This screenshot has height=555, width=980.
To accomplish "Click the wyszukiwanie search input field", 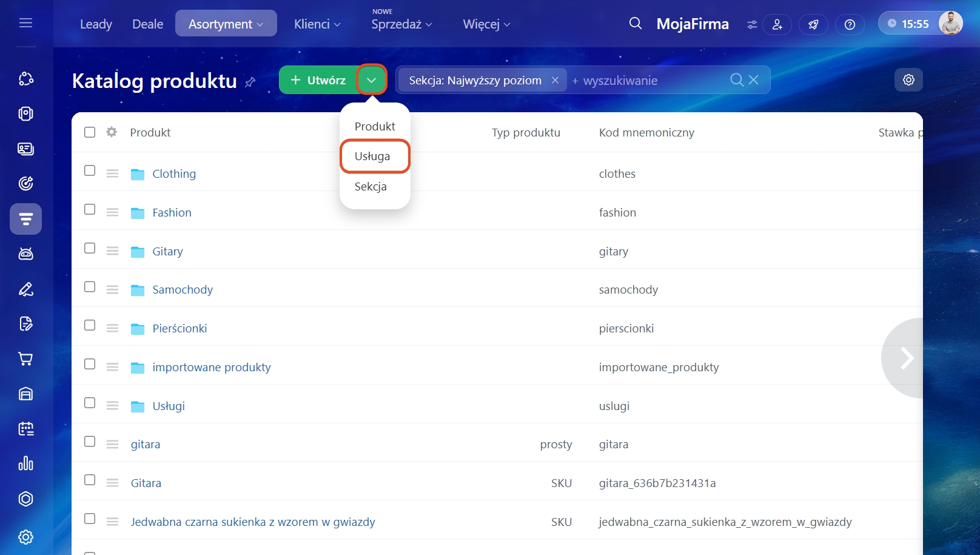I will [649, 81].
